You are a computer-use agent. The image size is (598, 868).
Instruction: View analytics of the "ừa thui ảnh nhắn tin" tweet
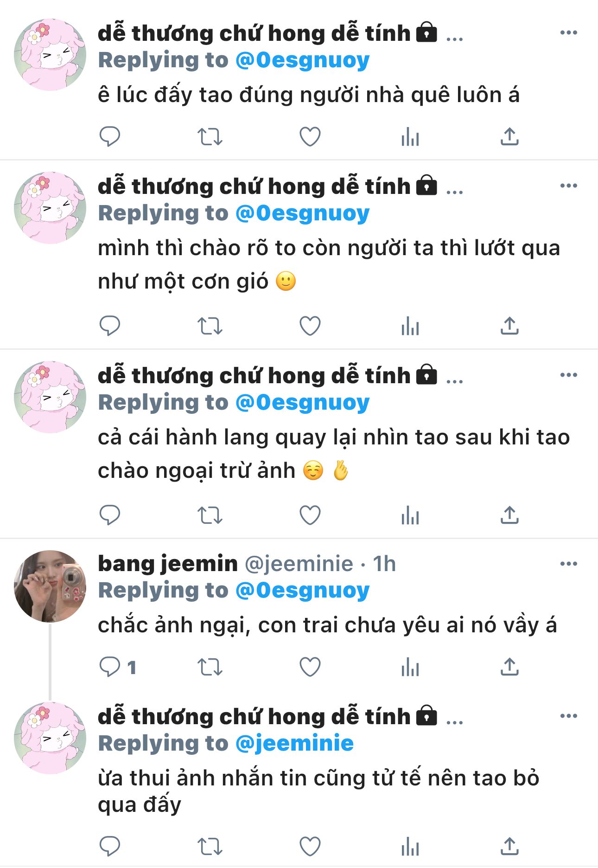click(x=410, y=846)
